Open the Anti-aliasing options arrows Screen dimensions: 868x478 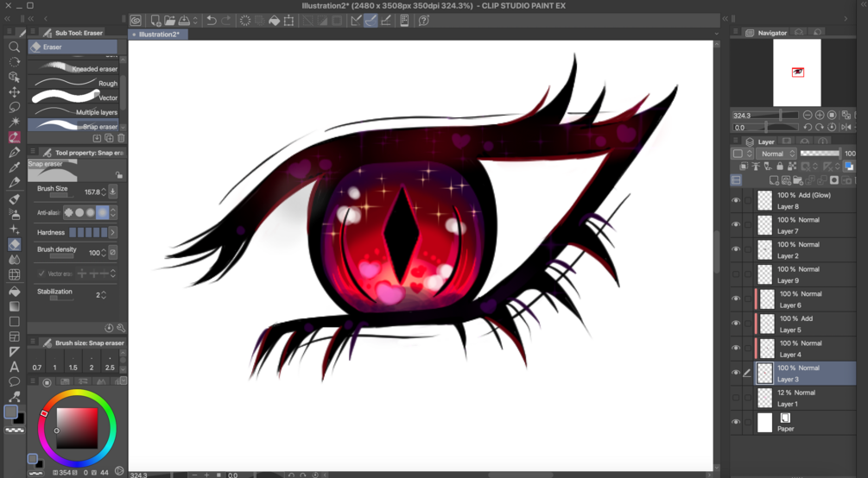[113, 212]
